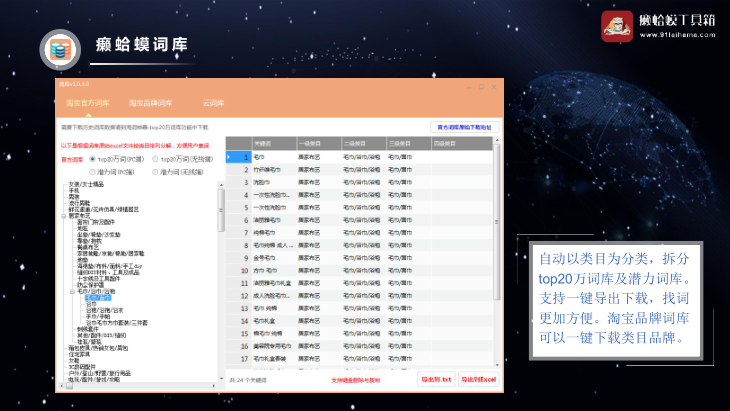Click the 官方词库原始下载地址 button
The width and height of the screenshot is (730, 411).
tap(464, 127)
